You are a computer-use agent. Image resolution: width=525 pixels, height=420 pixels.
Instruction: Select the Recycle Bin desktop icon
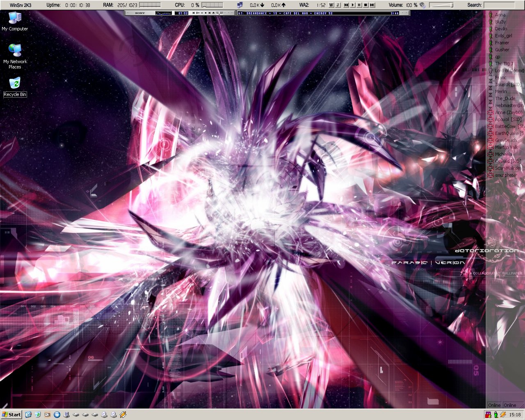point(15,87)
